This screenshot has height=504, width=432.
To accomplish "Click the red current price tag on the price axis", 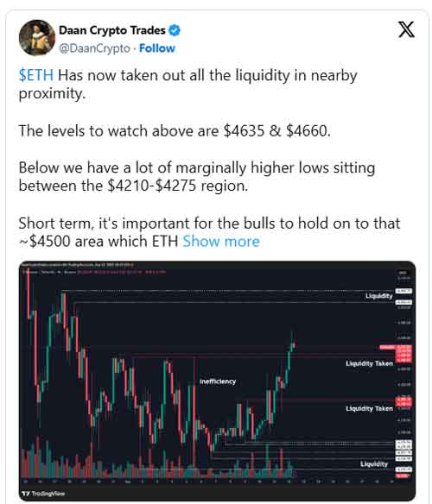I will pyautogui.click(x=403, y=347).
